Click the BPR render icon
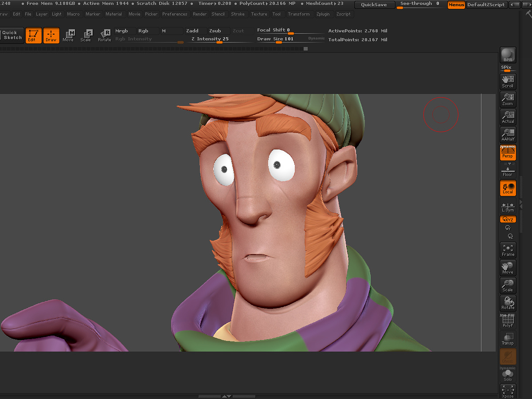Viewport: 532px width, 399px height. click(x=508, y=55)
